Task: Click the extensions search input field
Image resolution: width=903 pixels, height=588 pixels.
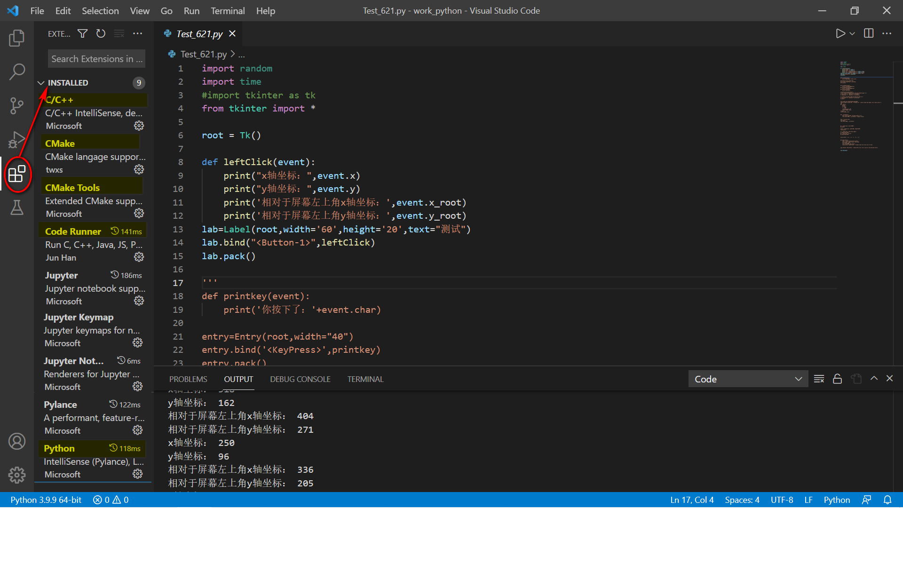Action: point(96,58)
